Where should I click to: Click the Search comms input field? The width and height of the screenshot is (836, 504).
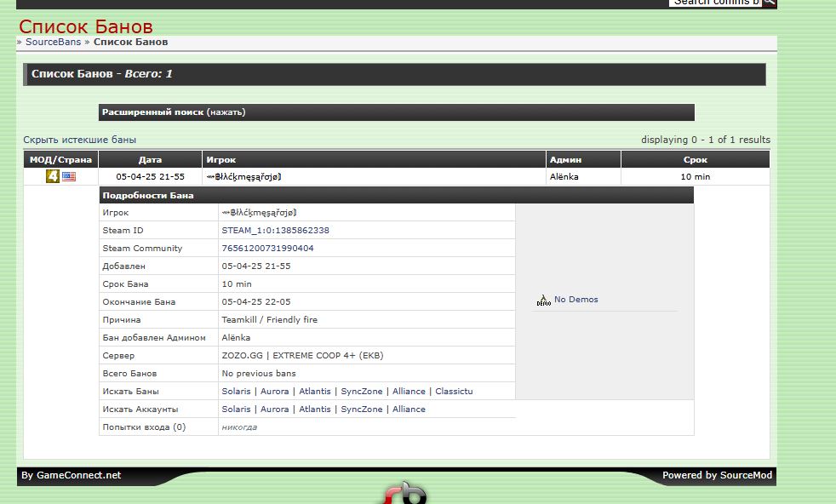point(714,3)
